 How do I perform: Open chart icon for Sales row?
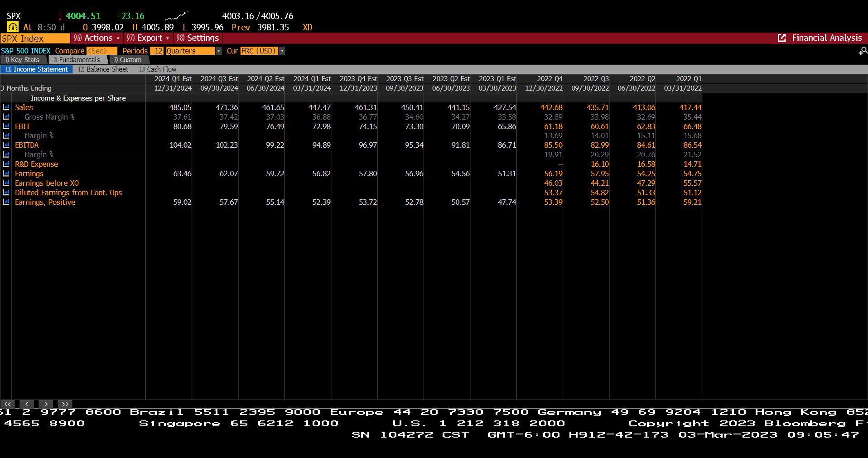pyautogui.click(x=6, y=107)
